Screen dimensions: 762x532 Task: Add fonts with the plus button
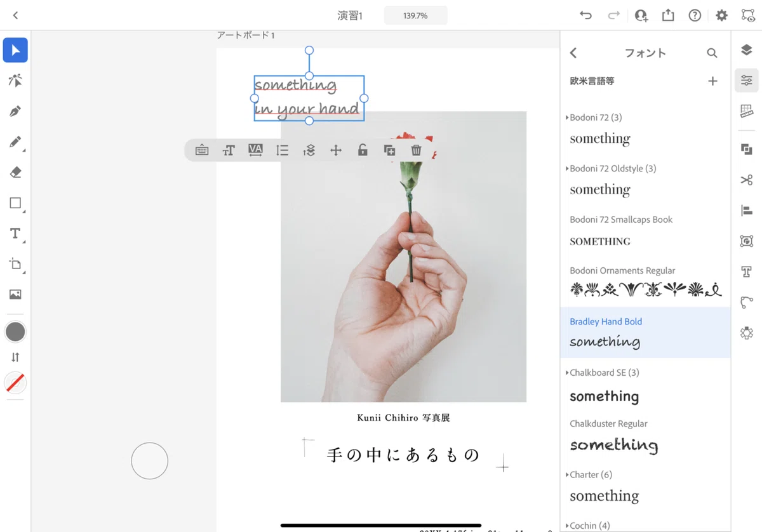point(712,81)
